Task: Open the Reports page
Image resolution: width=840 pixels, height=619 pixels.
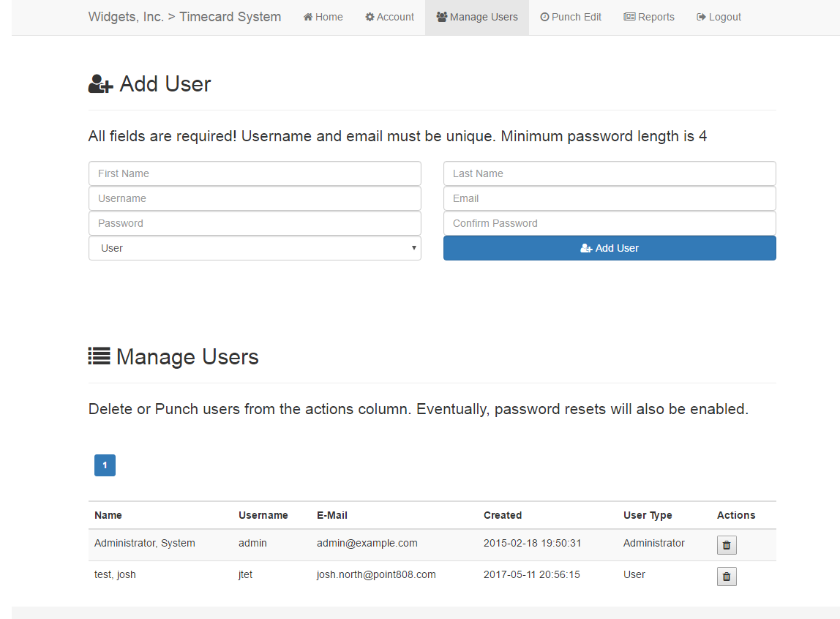Action: [649, 17]
